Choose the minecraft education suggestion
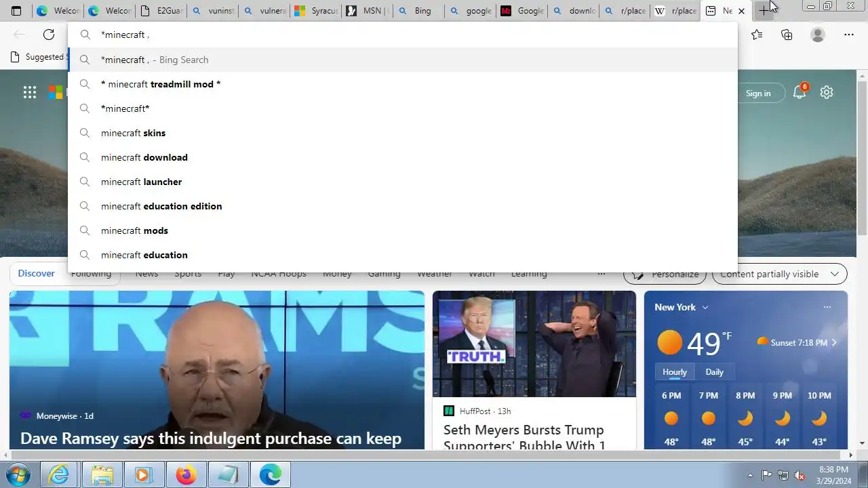Image resolution: width=868 pixels, height=488 pixels. coord(403,255)
